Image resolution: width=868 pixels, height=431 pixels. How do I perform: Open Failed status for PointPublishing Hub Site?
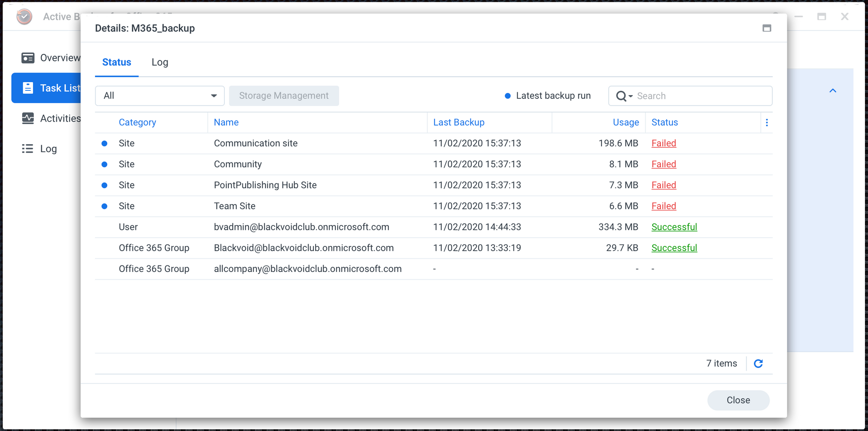click(664, 185)
